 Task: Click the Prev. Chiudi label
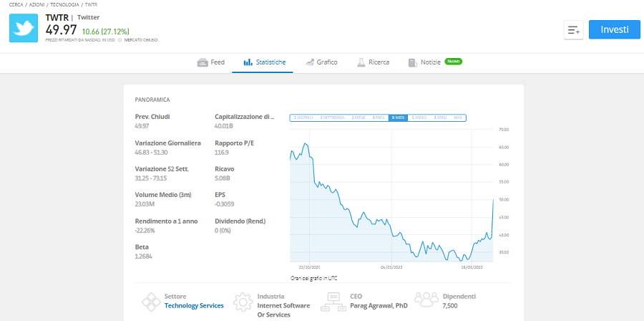click(152, 117)
